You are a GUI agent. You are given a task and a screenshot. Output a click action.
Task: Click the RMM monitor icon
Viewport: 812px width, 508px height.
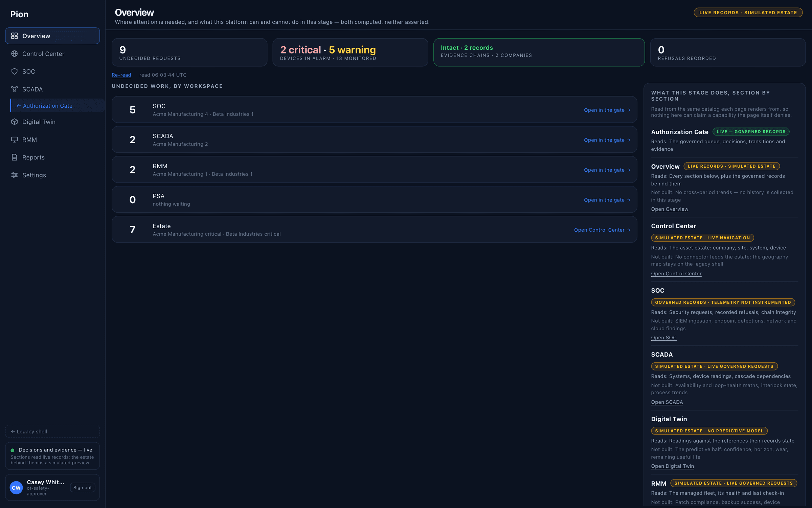point(14,140)
